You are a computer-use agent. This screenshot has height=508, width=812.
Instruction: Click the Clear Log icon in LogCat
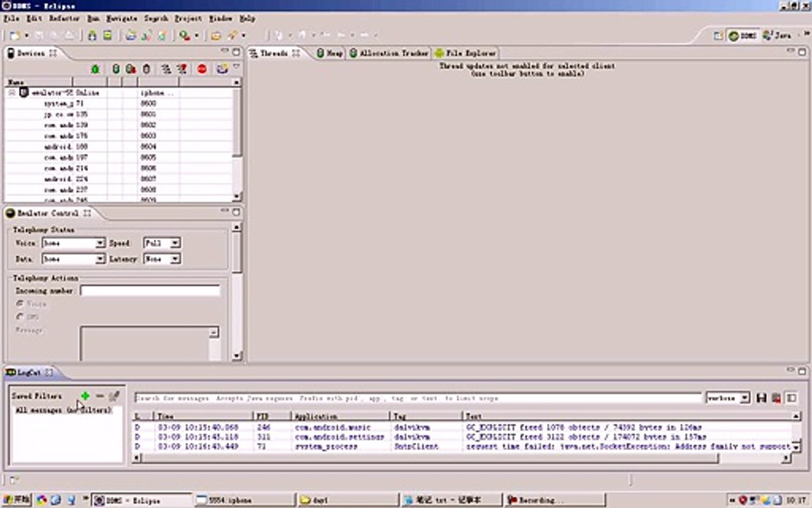pos(776,398)
